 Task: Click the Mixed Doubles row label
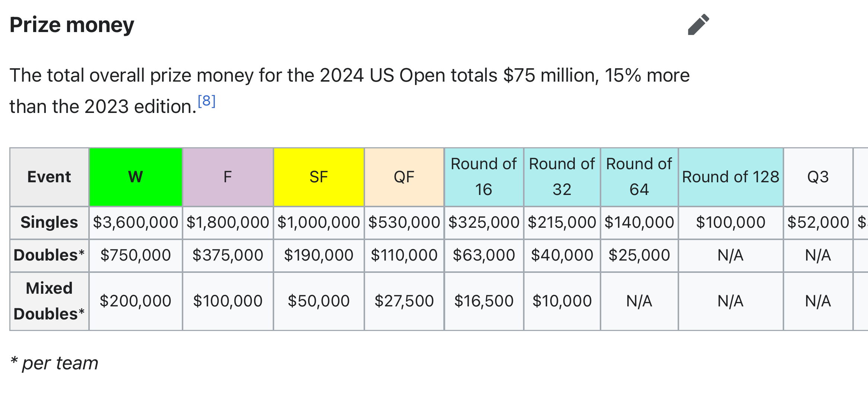pyautogui.click(x=49, y=301)
